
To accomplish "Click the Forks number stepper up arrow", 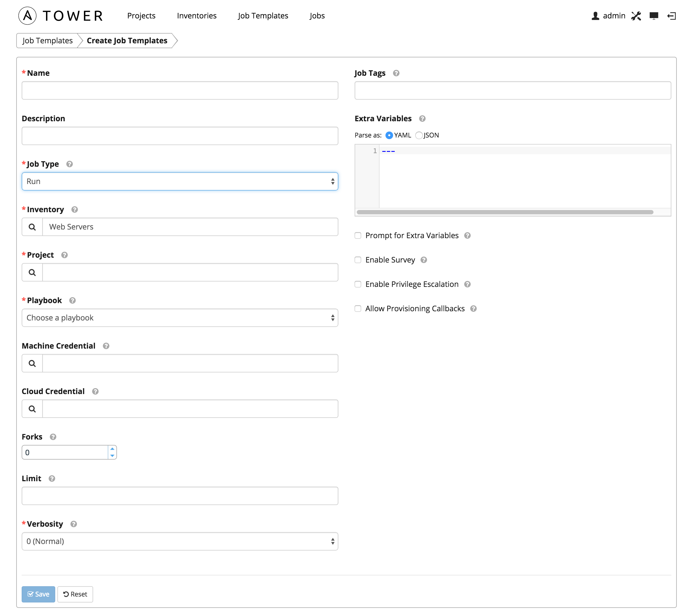I will [113, 450].
